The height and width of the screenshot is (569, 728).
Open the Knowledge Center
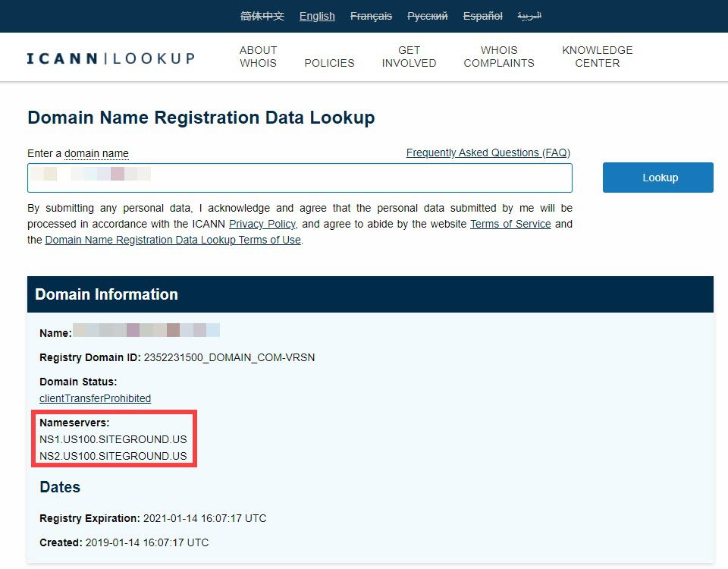(597, 57)
